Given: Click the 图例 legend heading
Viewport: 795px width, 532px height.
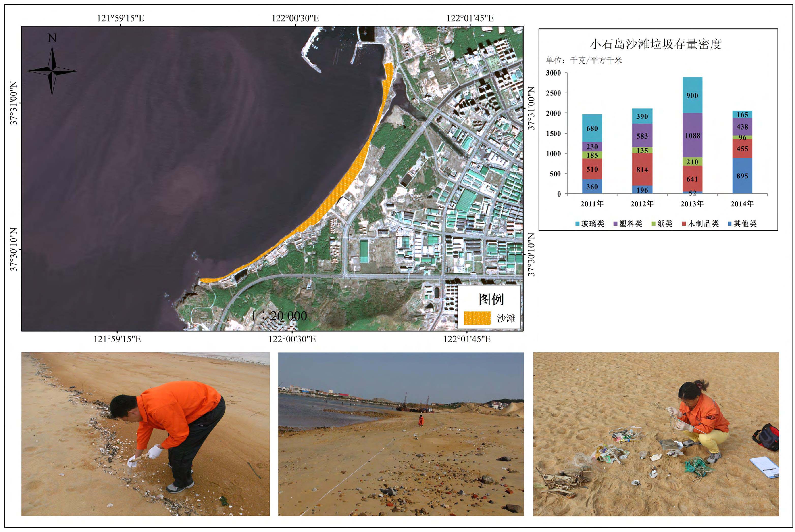Looking at the screenshot, I should pyautogui.click(x=491, y=299).
